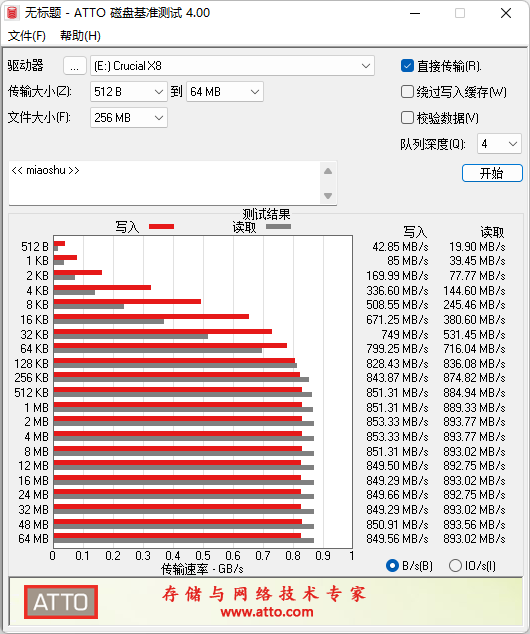
Task: Click the 2 KB row label in chart
Action: click(x=37, y=276)
